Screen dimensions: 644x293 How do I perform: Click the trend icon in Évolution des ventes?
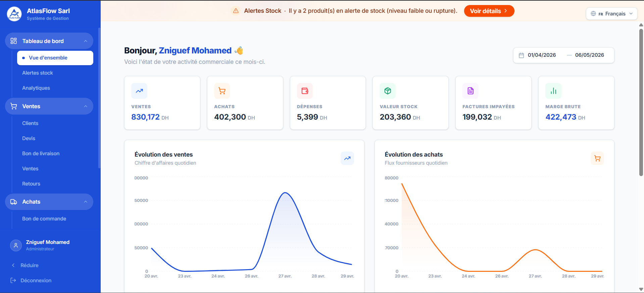(x=347, y=158)
